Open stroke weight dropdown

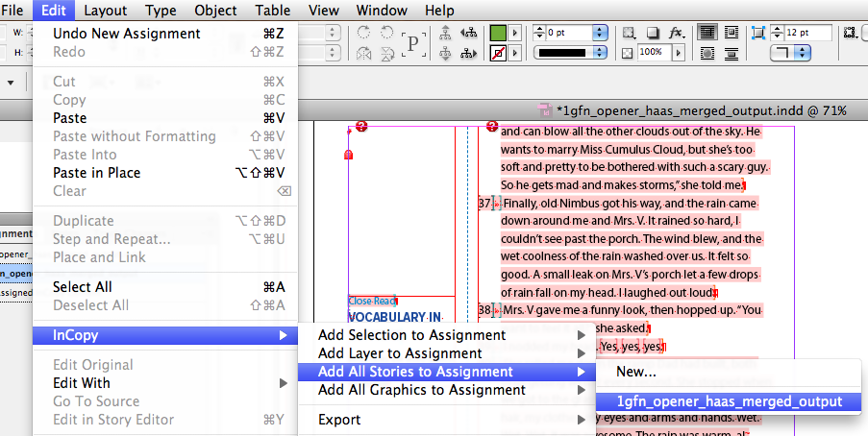point(600,33)
